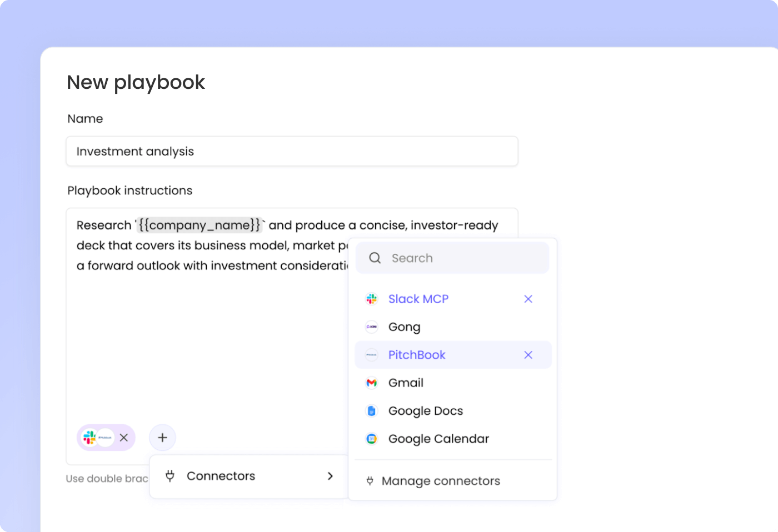Remove the Slack MCP connector with its X
Viewport: 778px width, 532px height.
[x=528, y=299]
